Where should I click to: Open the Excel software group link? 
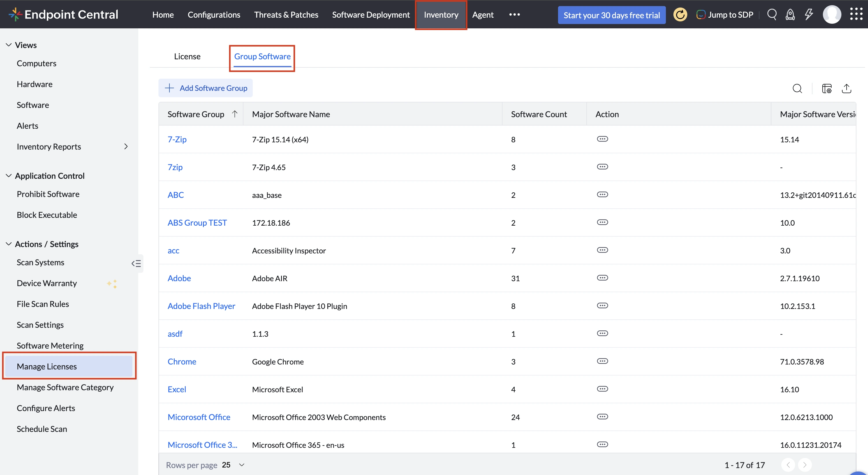pyautogui.click(x=177, y=389)
